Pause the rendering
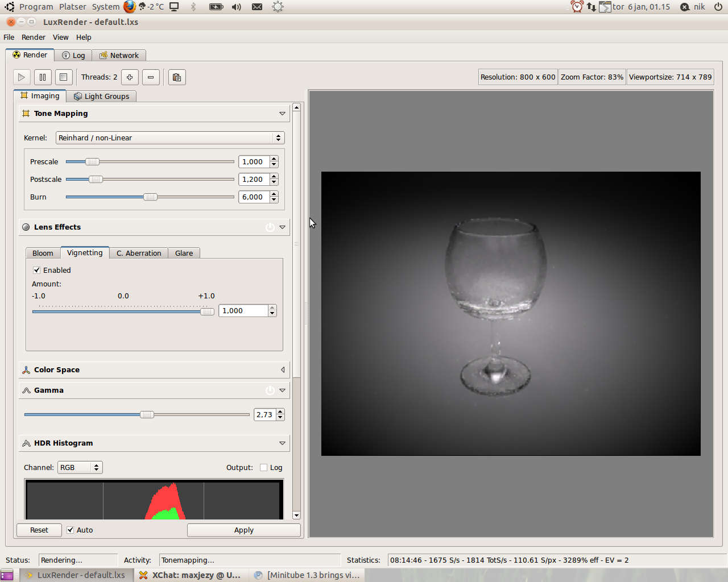Viewport: 728px width, 582px height. point(43,77)
